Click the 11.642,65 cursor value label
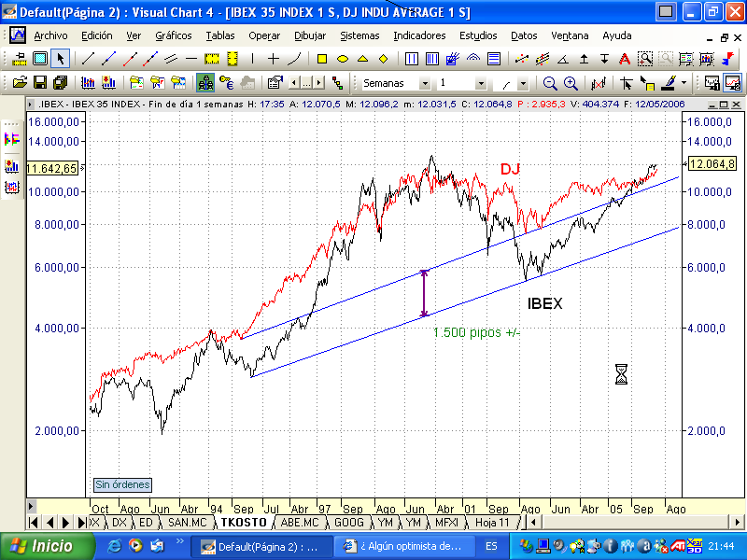Screen dimensions: 747x560 [51, 168]
